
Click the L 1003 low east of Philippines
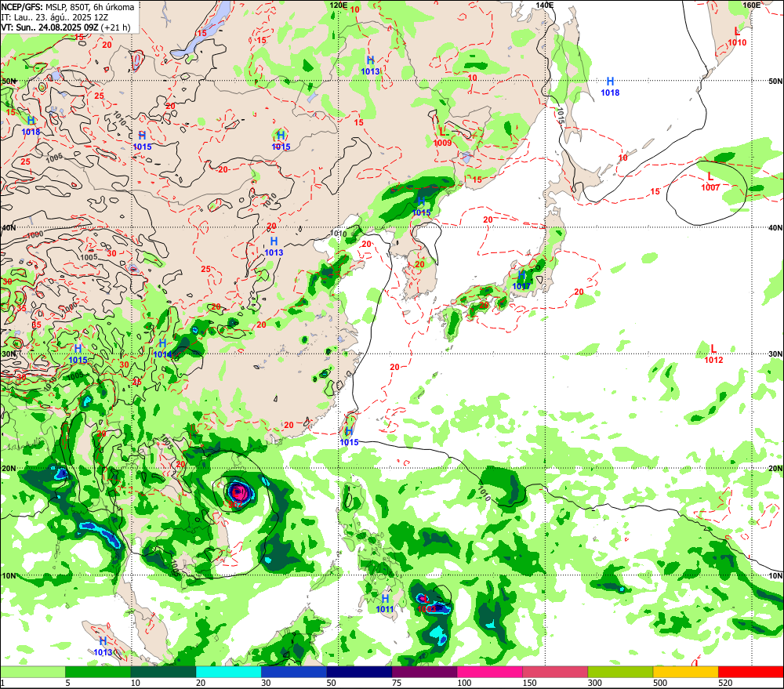426,604
